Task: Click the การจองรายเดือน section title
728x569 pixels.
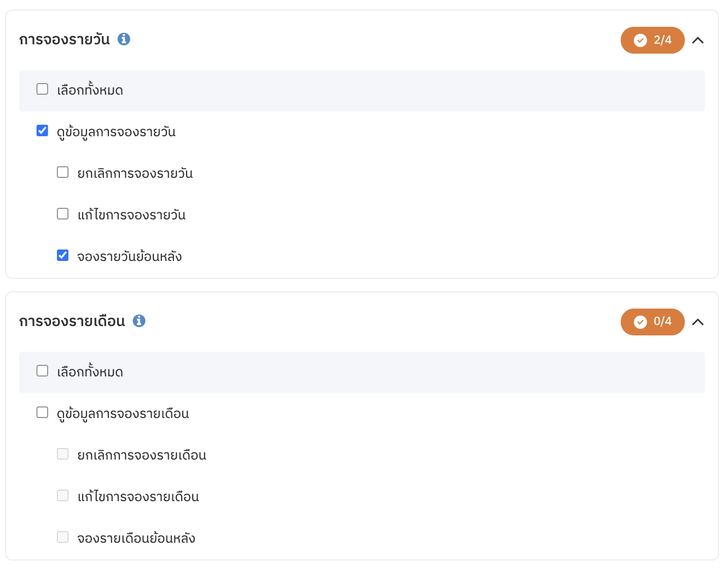Action: (72, 322)
